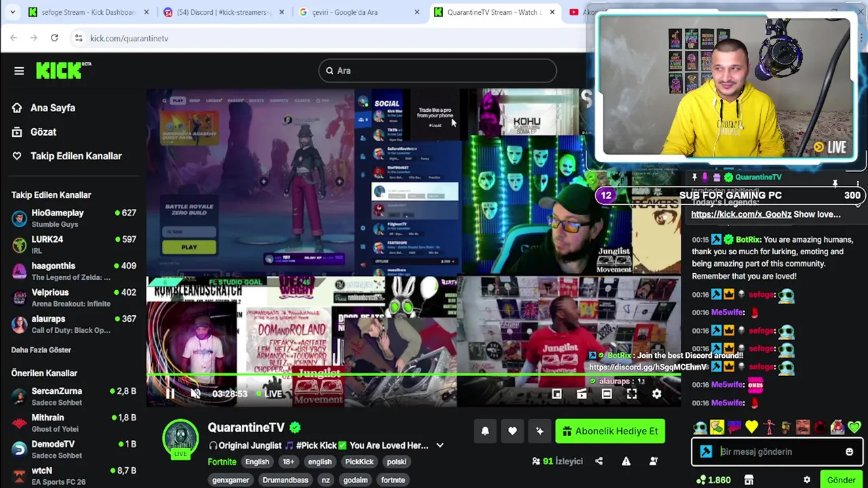Click the 1.860 channel points balance
Viewport: 868px width, 488px height.
click(x=713, y=480)
